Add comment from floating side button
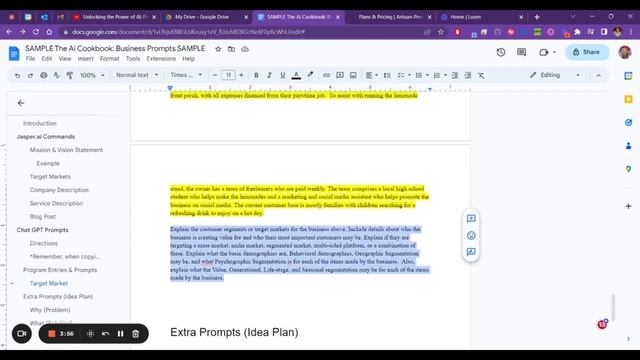The image size is (640, 360). pyautogui.click(x=471, y=219)
